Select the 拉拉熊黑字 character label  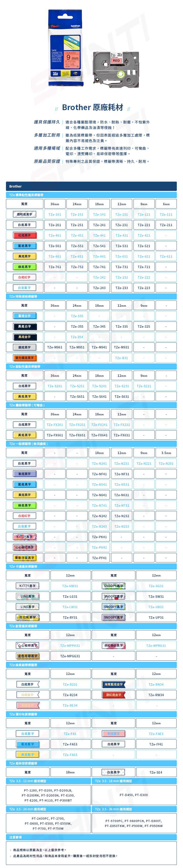click(x=28, y=618)
